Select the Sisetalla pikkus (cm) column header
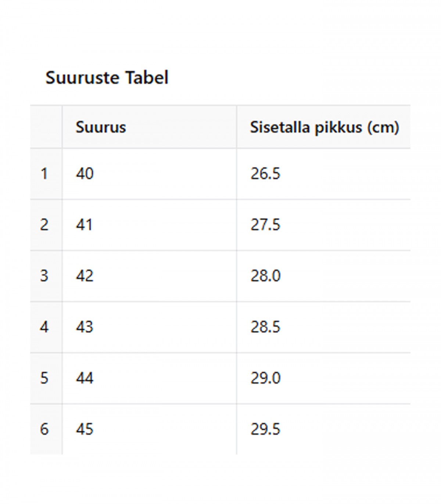441x504 pixels. pos(323,127)
